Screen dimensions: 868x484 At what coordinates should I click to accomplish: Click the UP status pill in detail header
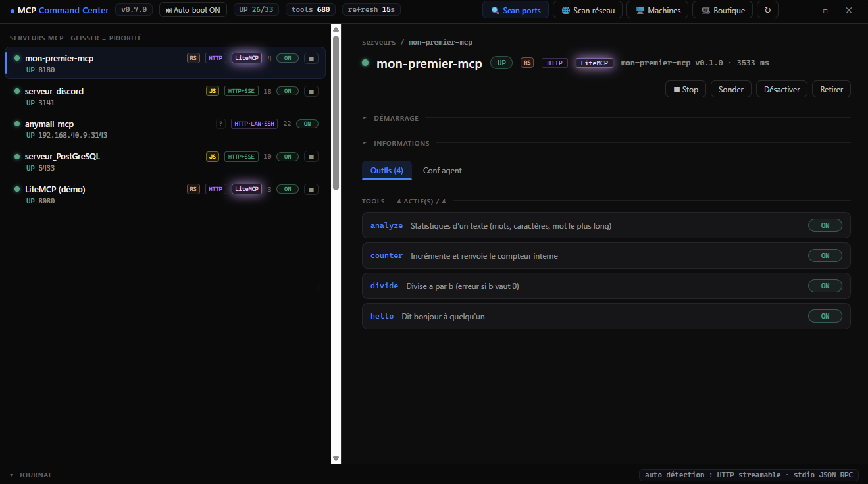click(501, 63)
